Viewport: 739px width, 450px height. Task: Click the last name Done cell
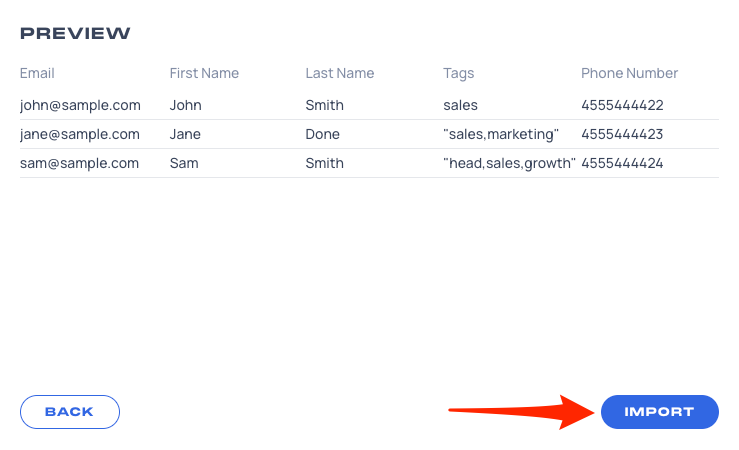pos(322,134)
